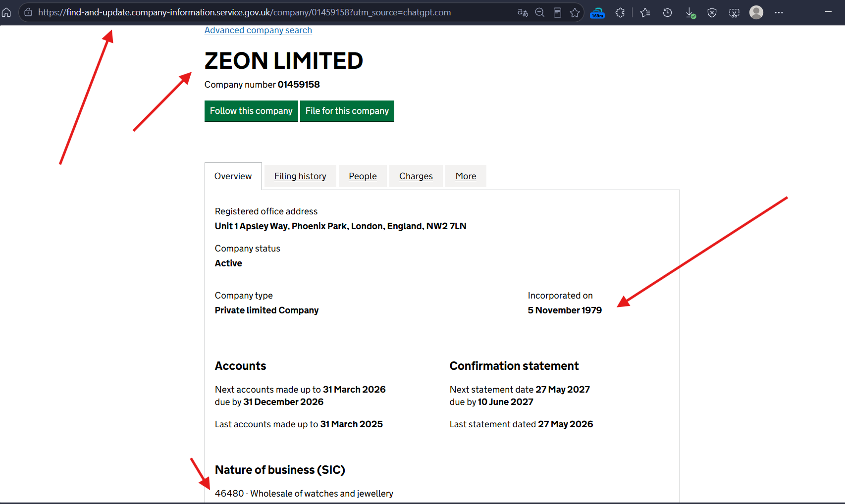Open the Favorites list icon
Screen dimensions: 845x504
[645, 12]
